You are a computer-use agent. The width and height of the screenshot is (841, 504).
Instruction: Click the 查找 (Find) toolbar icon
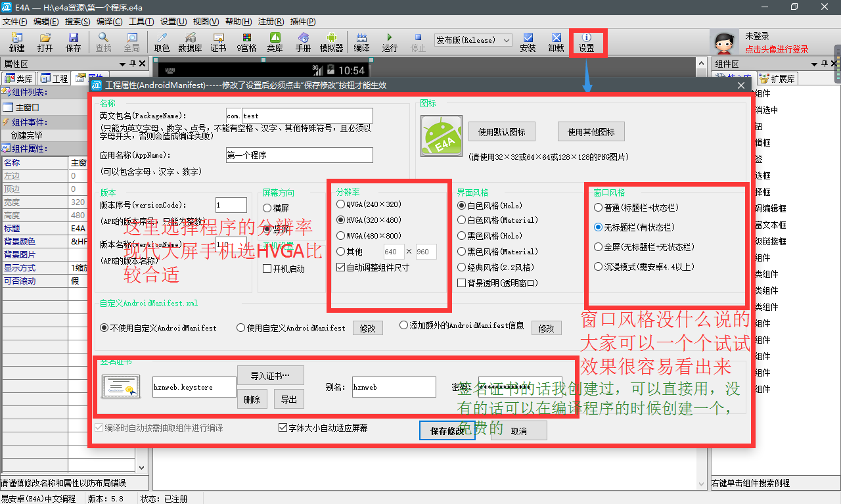point(103,42)
